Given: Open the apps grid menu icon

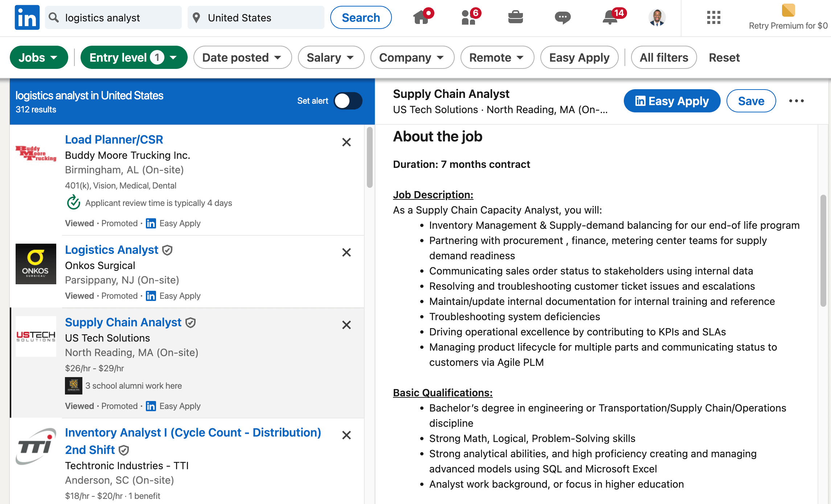Looking at the screenshot, I should tap(713, 17).
